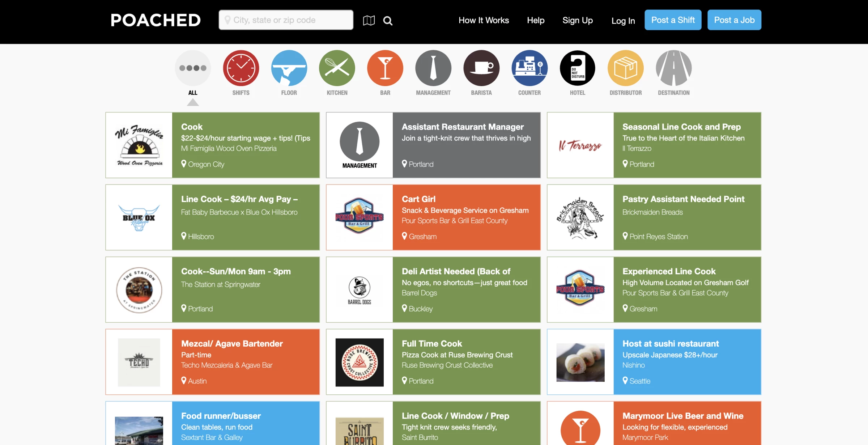Click The Station at Springwater logo
The width and height of the screenshot is (868, 445).
[139, 290]
